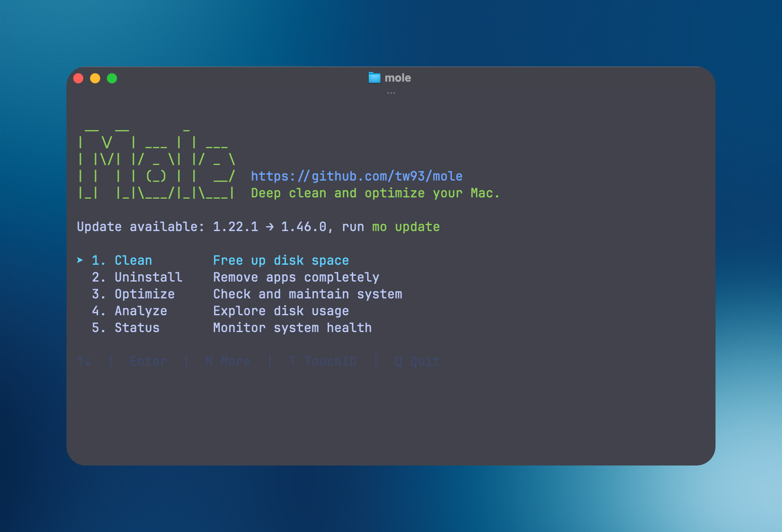Click the current version number "1.22.1"
This screenshot has height=532, width=782.
pyautogui.click(x=235, y=227)
